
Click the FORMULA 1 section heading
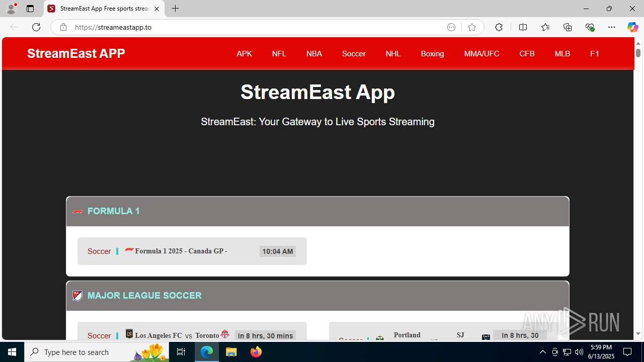114,211
